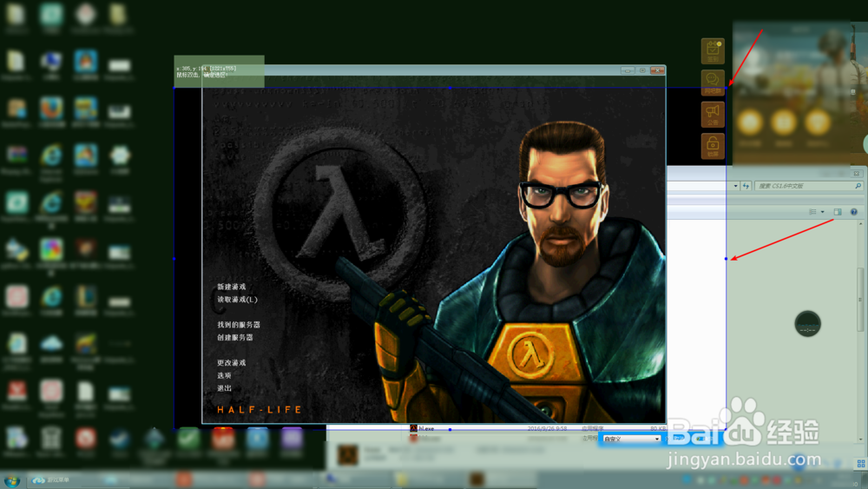This screenshot has height=489, width=868.
Task: Toggle the Explorer preview pane icon
Action: pos(838,212)
